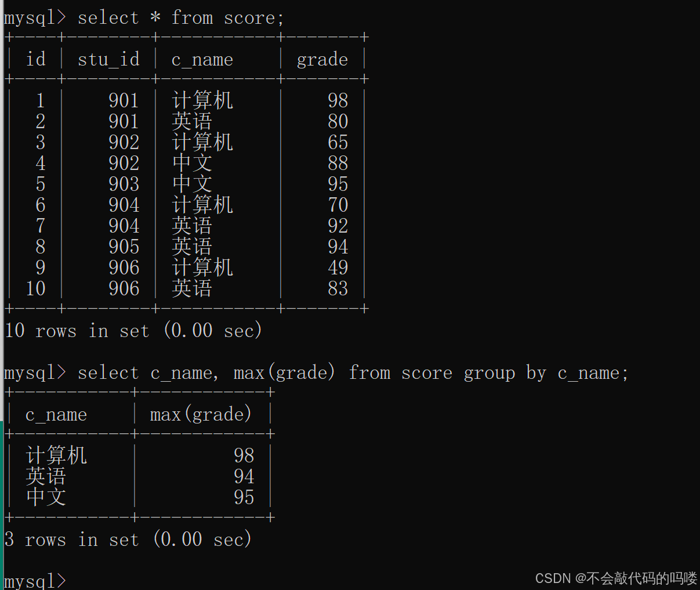Click the '3 rows in set (0.00 sec)' message
700x590 pixels.
(128, 540)
